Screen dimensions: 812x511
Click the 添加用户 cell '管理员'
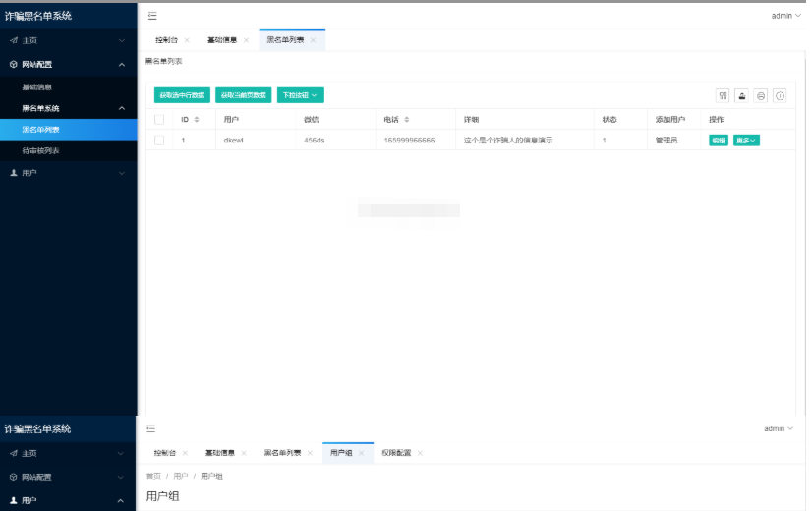point(667,141)
